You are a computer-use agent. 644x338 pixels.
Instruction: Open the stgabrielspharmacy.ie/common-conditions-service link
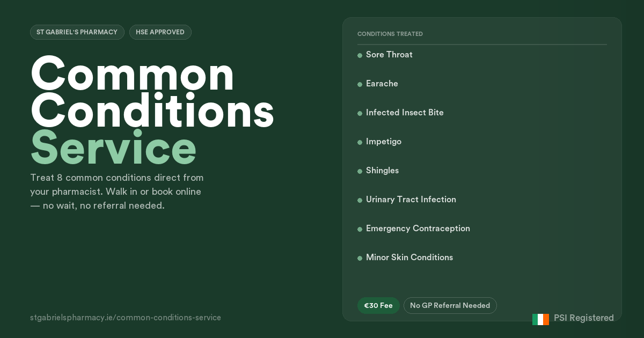pyautogui.click(x=126, y=318)
